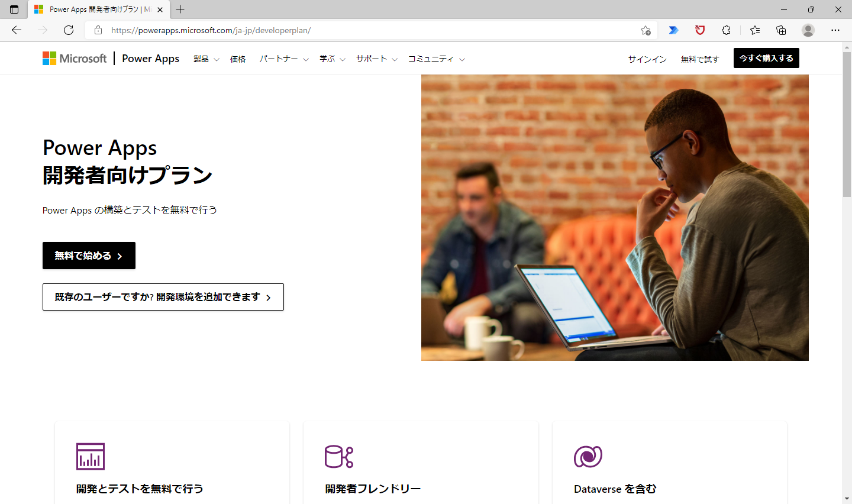
Task: Click the Power Apps brand link
Action: point(150,58)
